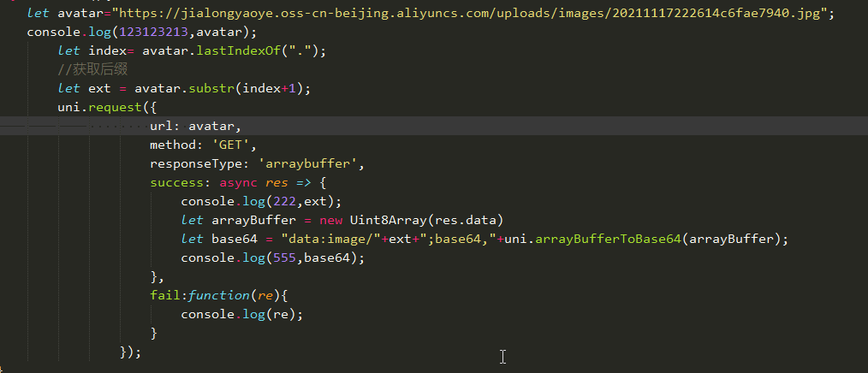
Task: Click index+1 inside substr call
Action: [x=270, y=89]
